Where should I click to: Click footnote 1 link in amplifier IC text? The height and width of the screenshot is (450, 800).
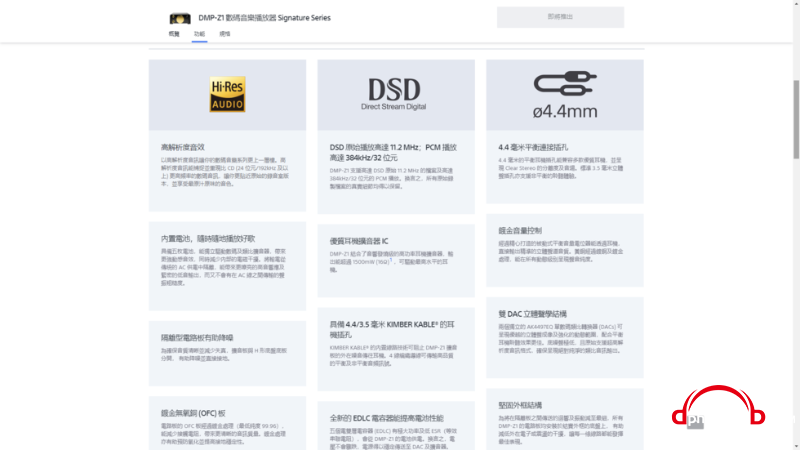coord(391,260)
